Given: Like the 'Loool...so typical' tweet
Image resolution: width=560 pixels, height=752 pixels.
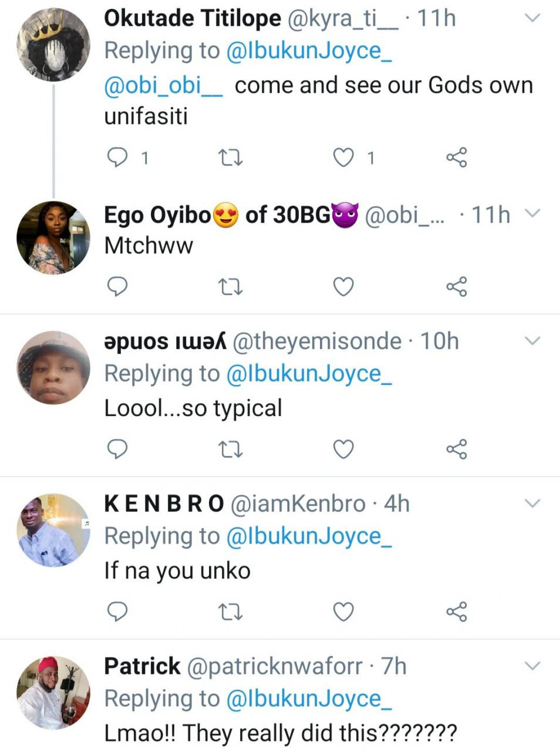Looking at the screenshot, I should [x=343, y=449].
